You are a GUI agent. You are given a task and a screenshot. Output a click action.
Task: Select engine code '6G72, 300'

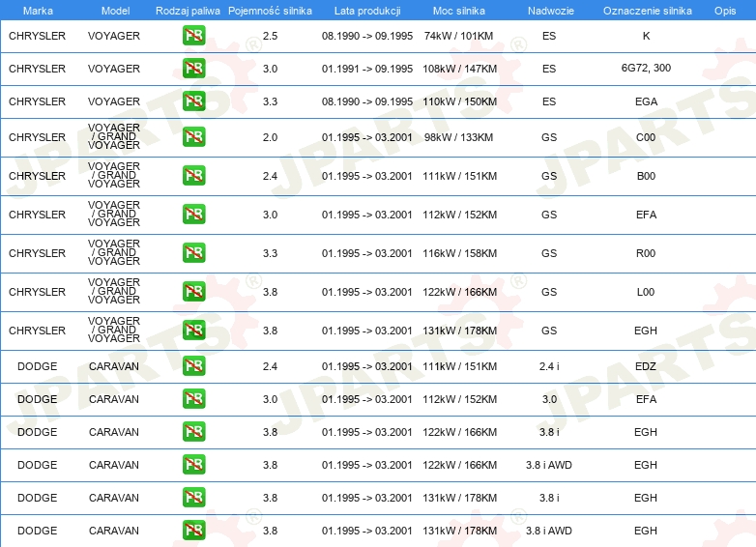point(646,68)
